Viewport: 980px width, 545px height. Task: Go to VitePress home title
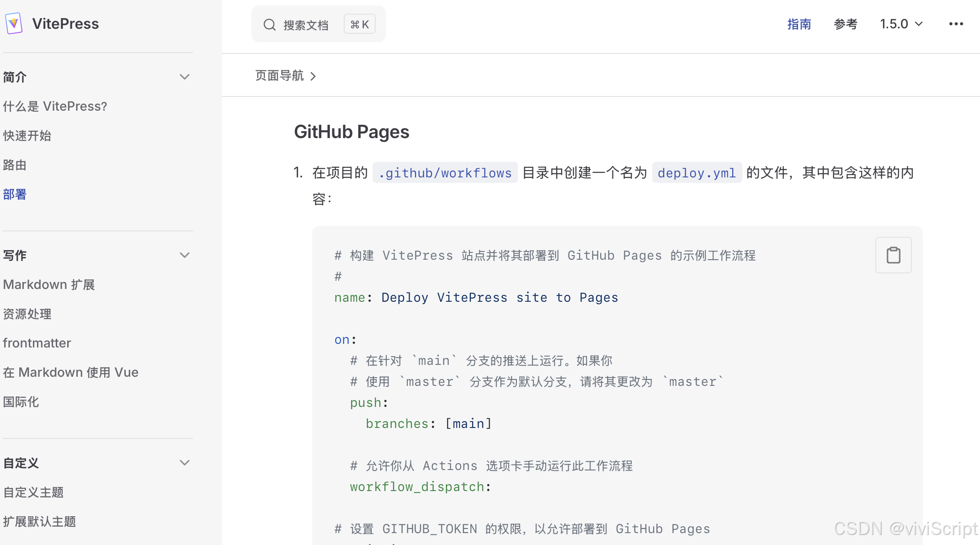coord(65,24)
